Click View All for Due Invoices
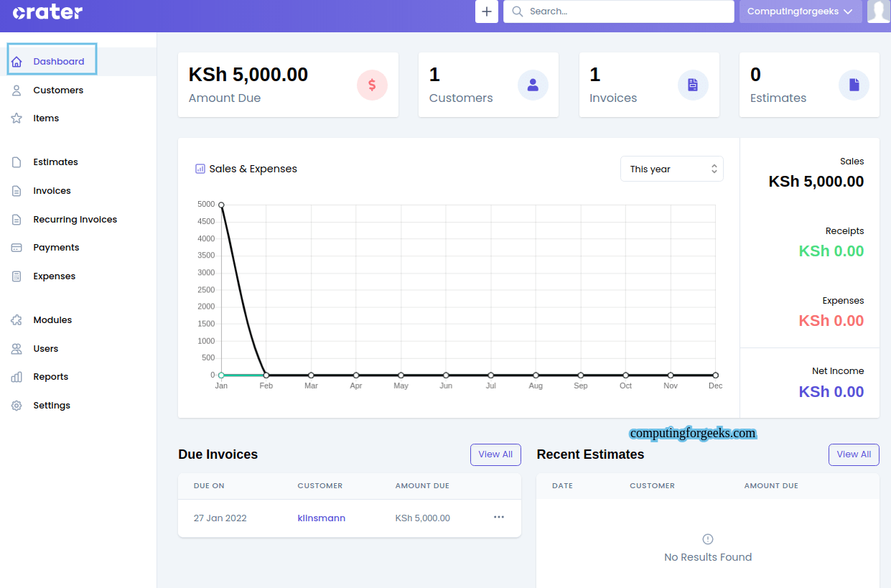The width and height of the screenshot is (891, 588). click(x=495, y=454)
